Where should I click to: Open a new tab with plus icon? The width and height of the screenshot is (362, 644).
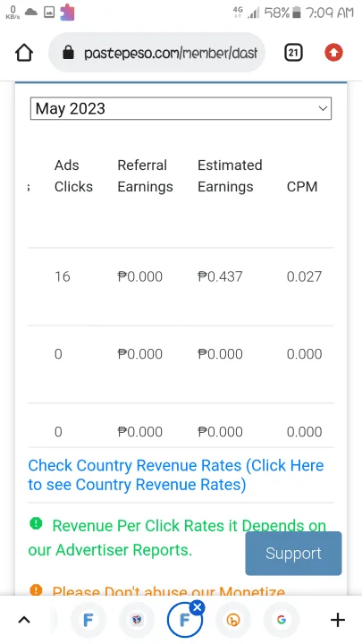(x=337, y=620)
